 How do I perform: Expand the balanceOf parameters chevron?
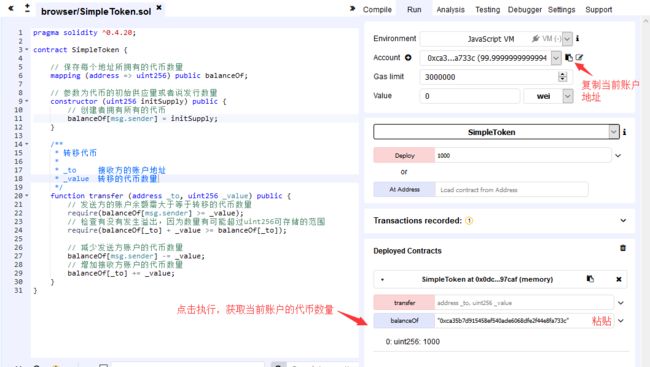click(621, 321)
